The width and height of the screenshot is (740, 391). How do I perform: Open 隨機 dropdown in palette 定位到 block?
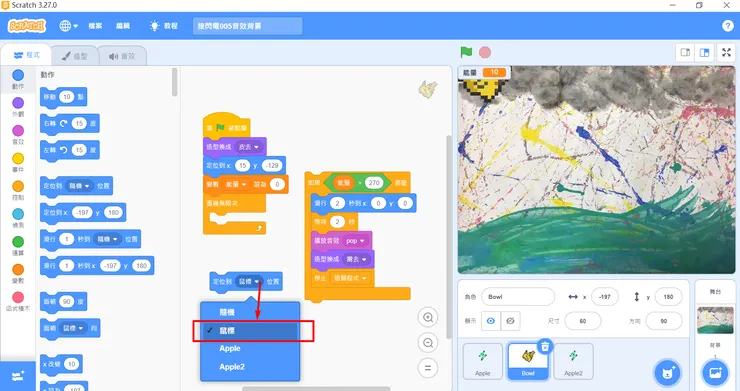(79, 186)
